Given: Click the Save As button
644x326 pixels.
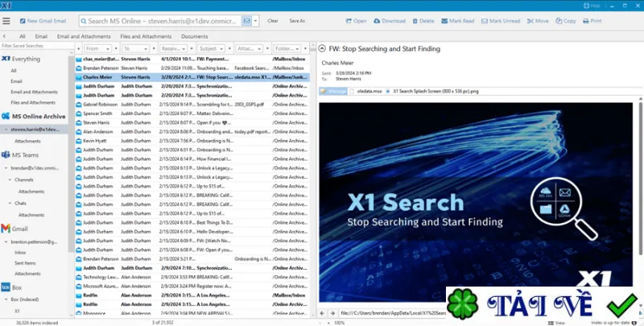Looking at the screenshot, I should click(297, 21).
